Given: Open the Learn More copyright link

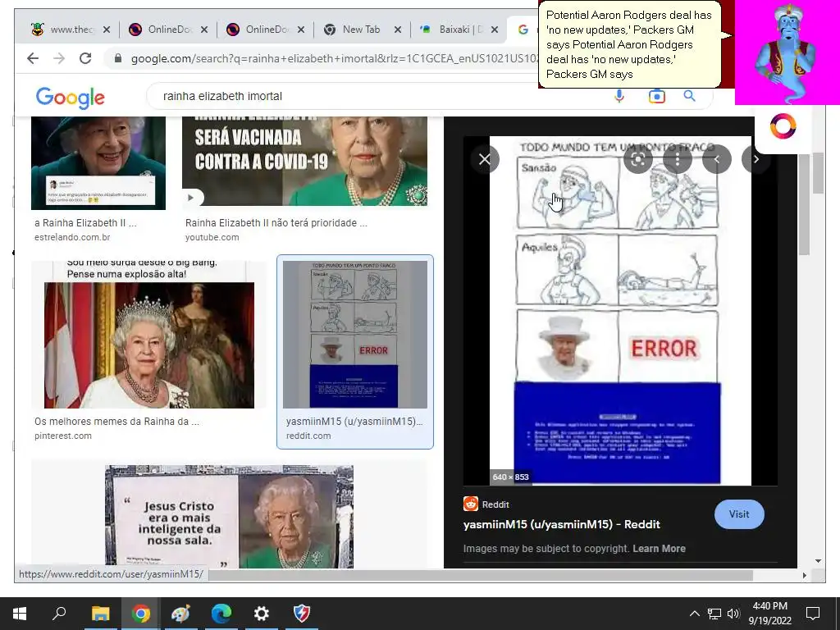Looking at the screenshot, I should pos(659,549).
